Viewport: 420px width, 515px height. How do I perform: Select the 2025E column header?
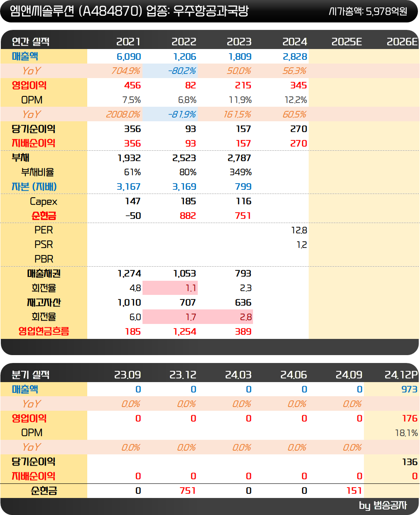click(x=347, y=42)
